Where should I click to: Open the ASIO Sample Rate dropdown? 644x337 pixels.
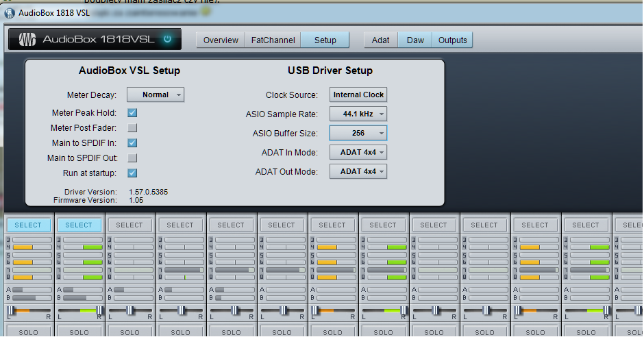pos(358,114)
